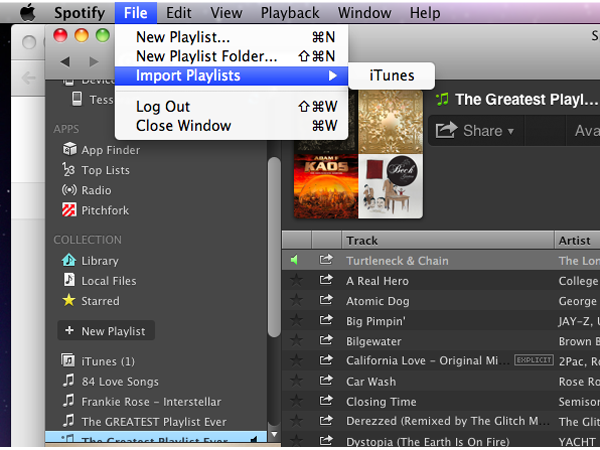Open Radio in the sidebar

pos(86,190)
